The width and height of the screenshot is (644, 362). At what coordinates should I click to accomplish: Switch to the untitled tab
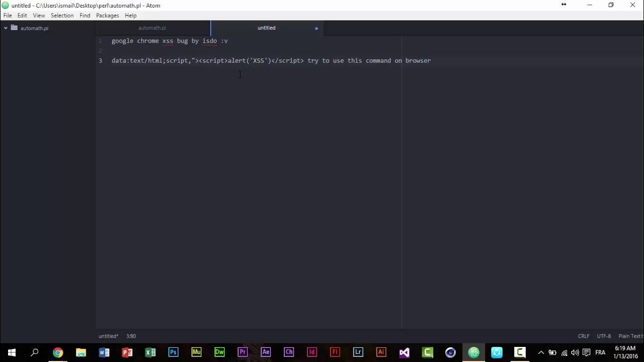pos(267,28)
